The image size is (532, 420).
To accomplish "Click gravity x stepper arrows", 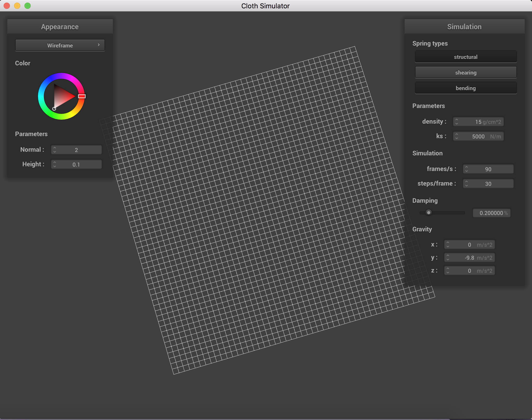I will [x=448, y=244].
